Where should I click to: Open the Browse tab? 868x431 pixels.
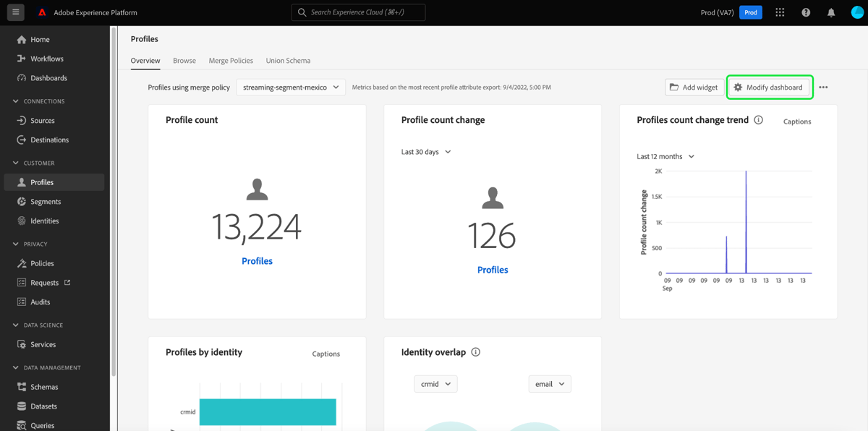(184, 61)
